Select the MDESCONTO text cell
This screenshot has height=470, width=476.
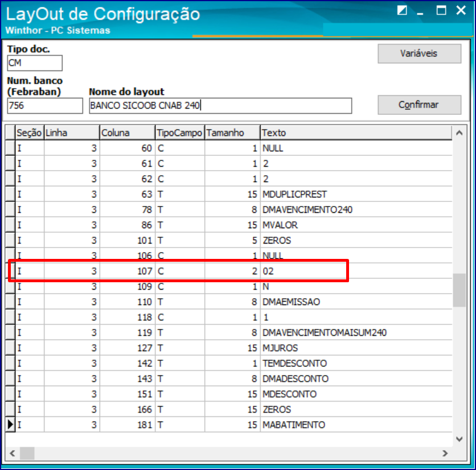(356, 394)
